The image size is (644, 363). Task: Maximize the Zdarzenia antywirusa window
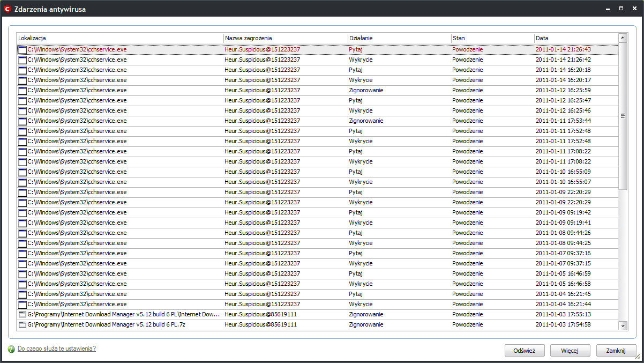(x=621, y=9)
